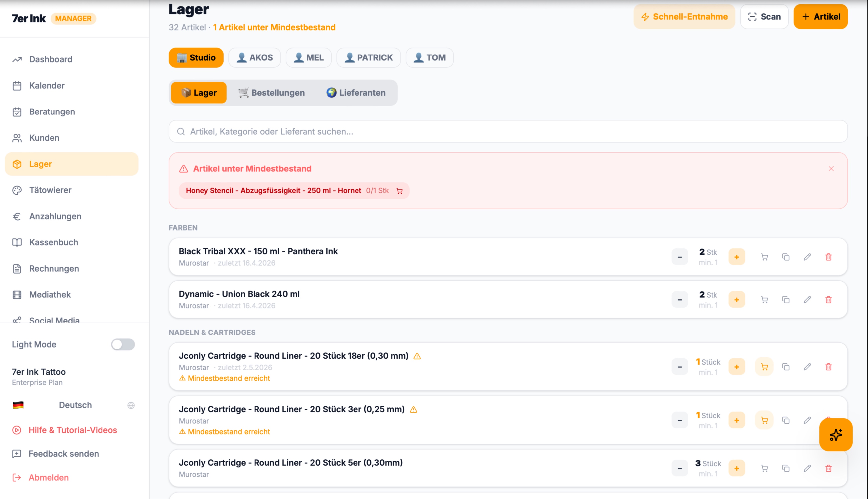Open the AI assistant sparkle button
The width and height of the screenshot is (868, 499).
836,435
